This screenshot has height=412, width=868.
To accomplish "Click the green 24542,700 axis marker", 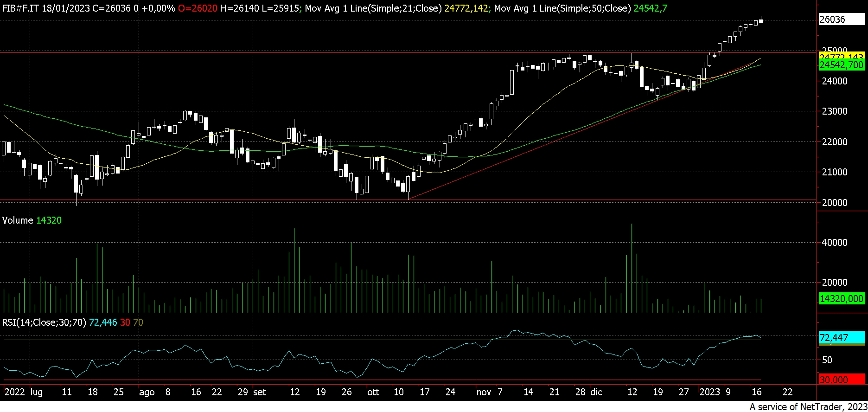I will pos(842,65).
